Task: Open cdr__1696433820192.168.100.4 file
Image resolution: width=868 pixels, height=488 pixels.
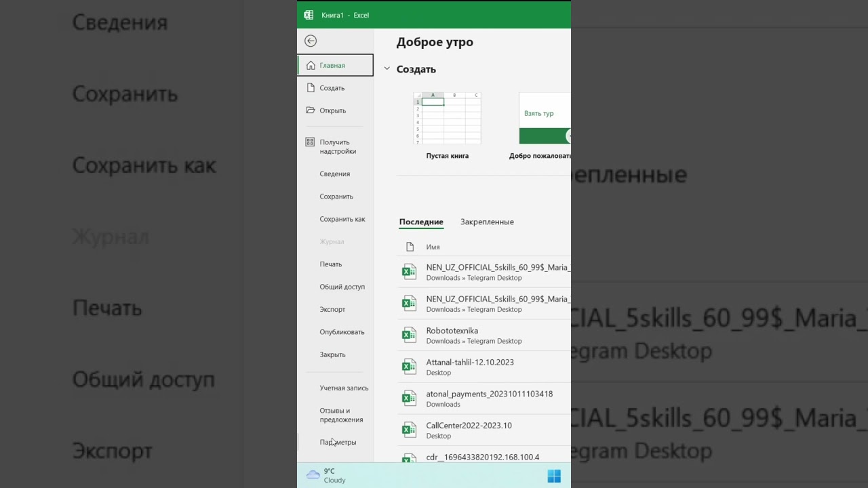Action: [484, 455]
